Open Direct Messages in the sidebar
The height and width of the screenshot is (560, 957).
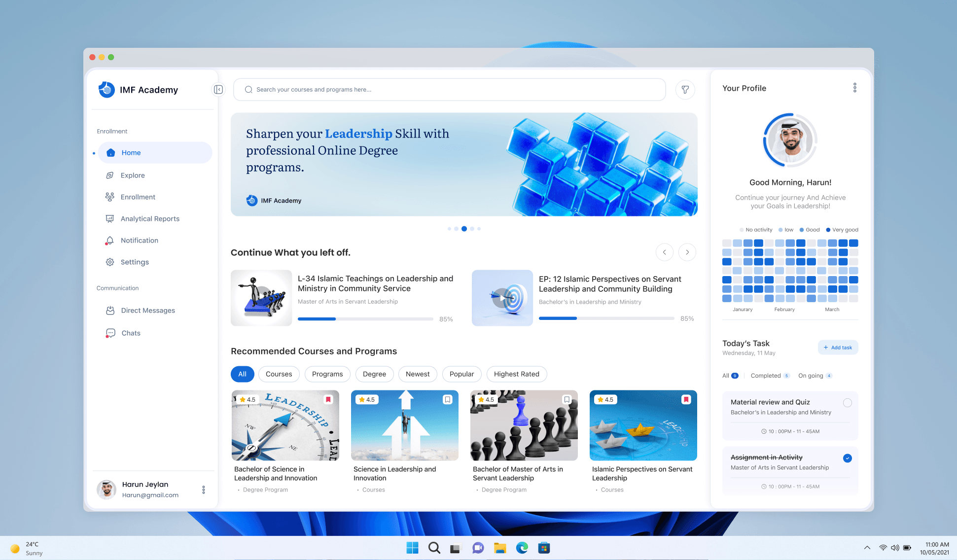point(148,310)
